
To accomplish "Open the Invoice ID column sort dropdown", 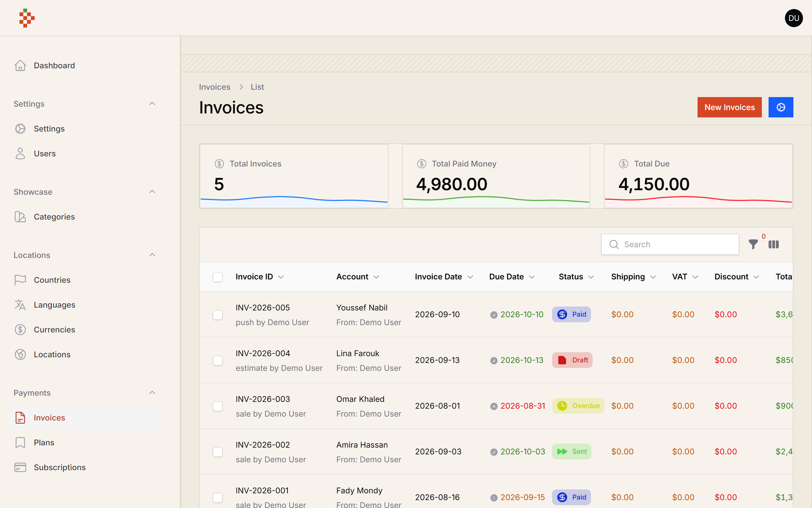I will click(281, 277).
